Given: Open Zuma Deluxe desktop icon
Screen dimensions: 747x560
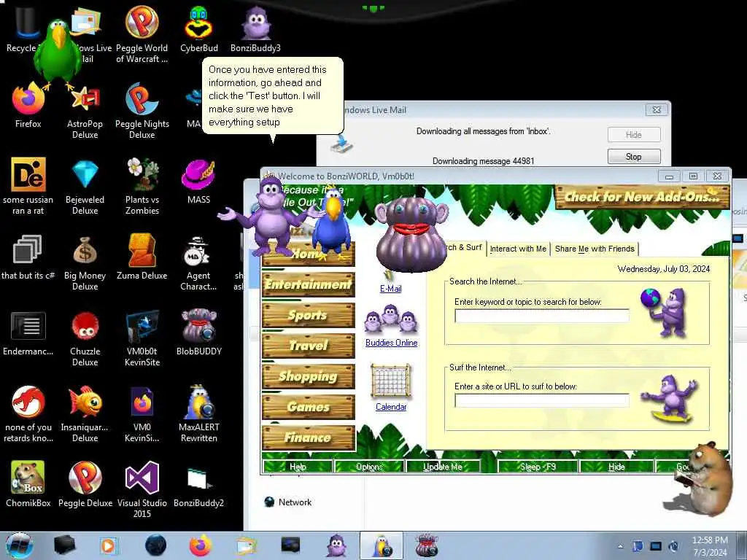Looking at the screenshot, I should click(142, 256).
